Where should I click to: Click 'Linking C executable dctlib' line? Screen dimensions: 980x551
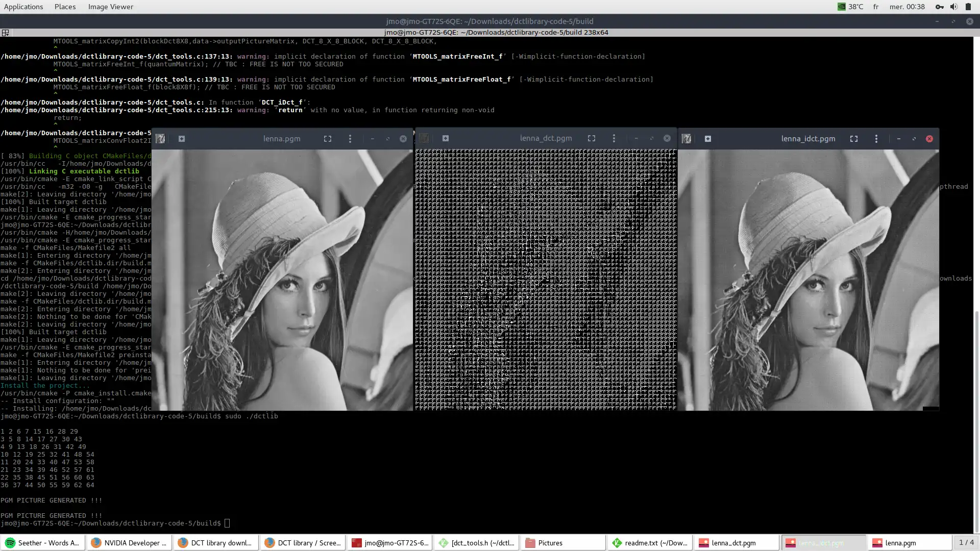coord(84,171)
